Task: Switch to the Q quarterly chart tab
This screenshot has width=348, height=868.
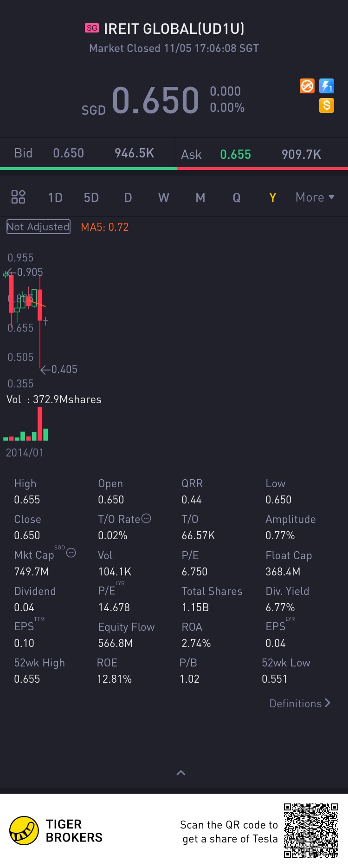Action: tap(237, 198)
